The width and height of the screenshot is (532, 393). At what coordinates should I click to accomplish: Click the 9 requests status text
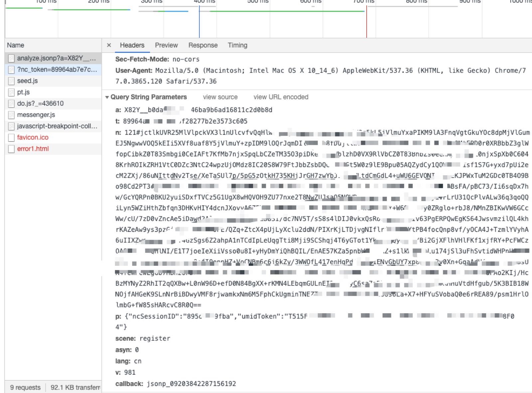[x=25, y=387]
